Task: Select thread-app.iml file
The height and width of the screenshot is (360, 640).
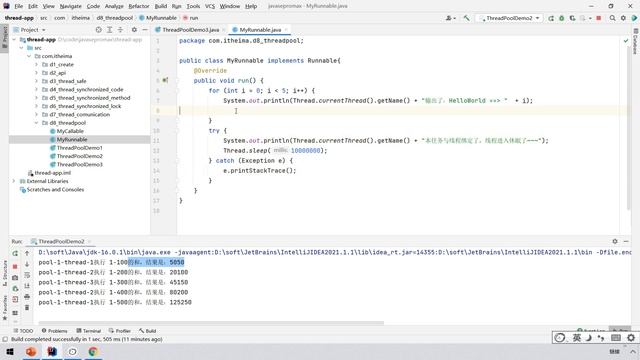Action: [52, 173]
